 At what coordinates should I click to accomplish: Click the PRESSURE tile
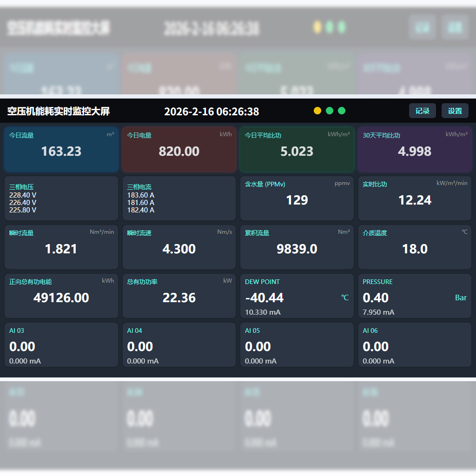pyautogui.click(x=415, y=296)
